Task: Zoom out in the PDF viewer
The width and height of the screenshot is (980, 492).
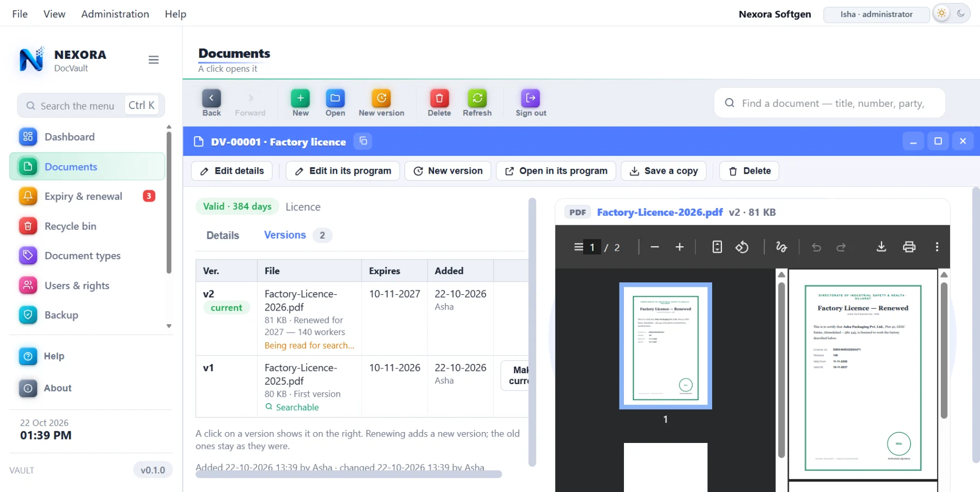Action: tap(655, 247)
